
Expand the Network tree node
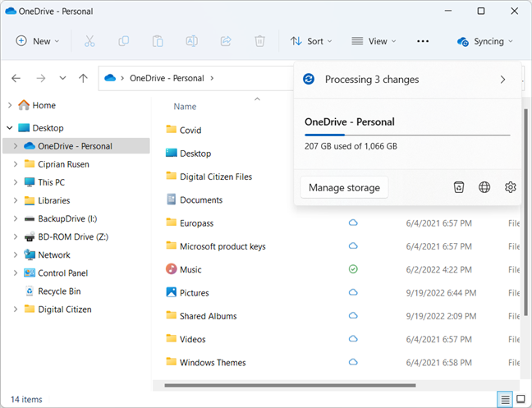pos(16,254)
